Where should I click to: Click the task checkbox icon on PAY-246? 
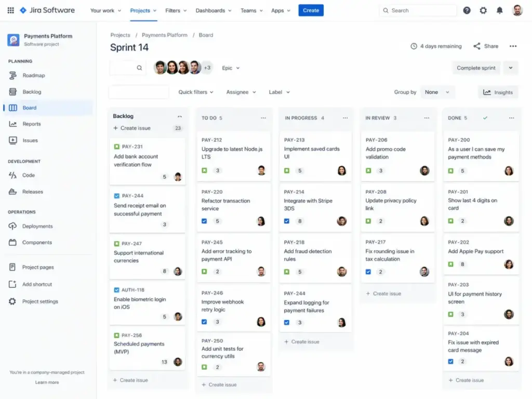204,322
